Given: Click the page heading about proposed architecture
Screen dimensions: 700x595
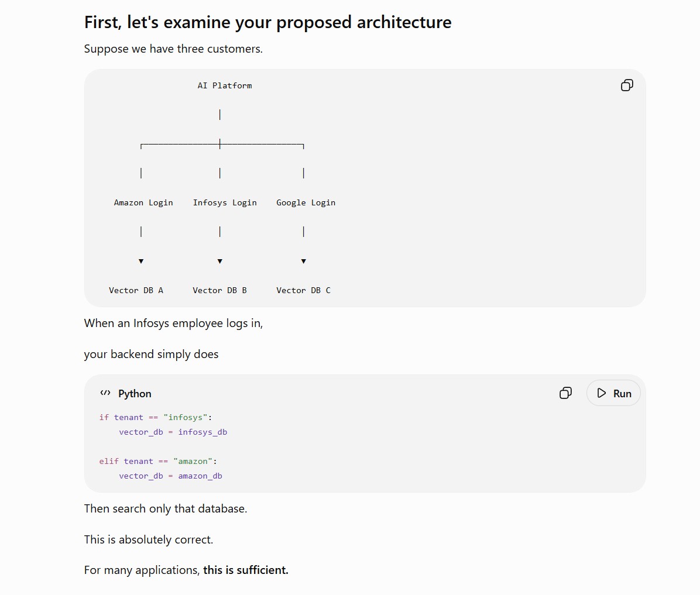Looking at the screenshot, I should click(268, 22).
